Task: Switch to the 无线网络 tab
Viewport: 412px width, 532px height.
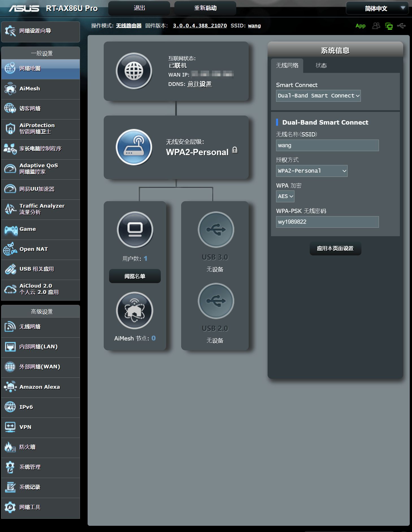Action: pyautogui.click(x=287, y=66)
